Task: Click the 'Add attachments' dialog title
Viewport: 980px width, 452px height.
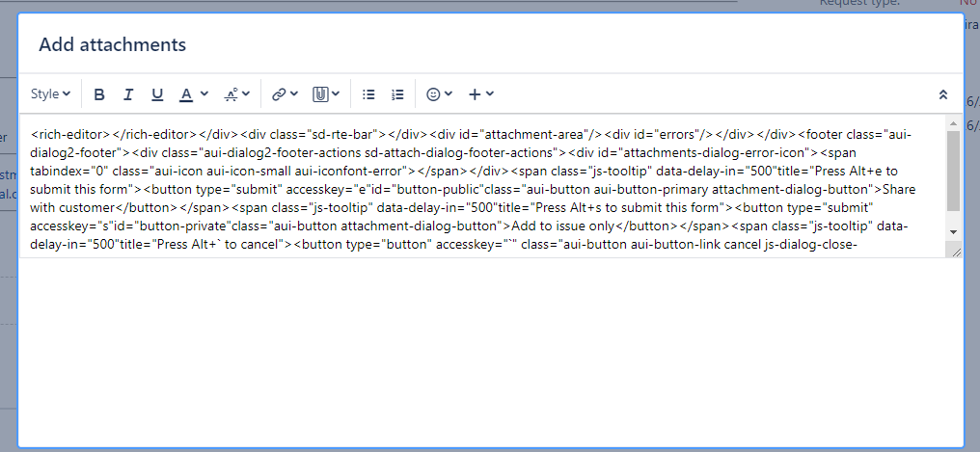Action: coord(113,45)
